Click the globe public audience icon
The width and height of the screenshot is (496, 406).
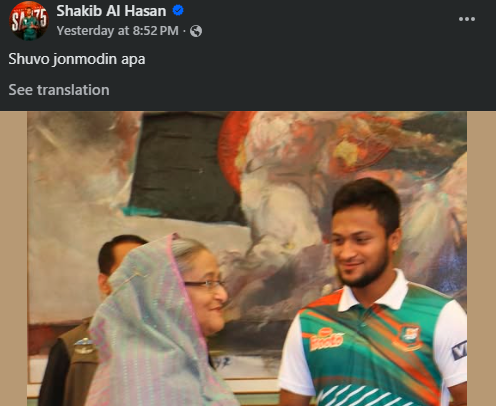point(196,31)
